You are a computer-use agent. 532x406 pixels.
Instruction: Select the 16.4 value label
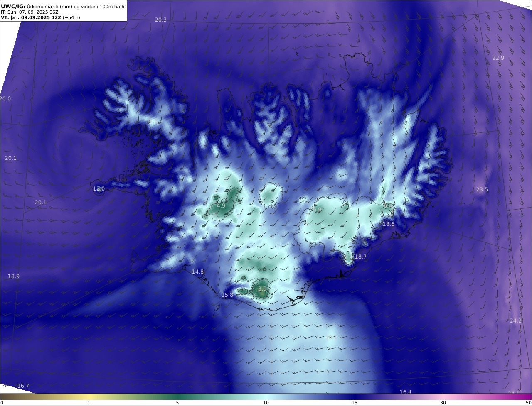[406, 392]
